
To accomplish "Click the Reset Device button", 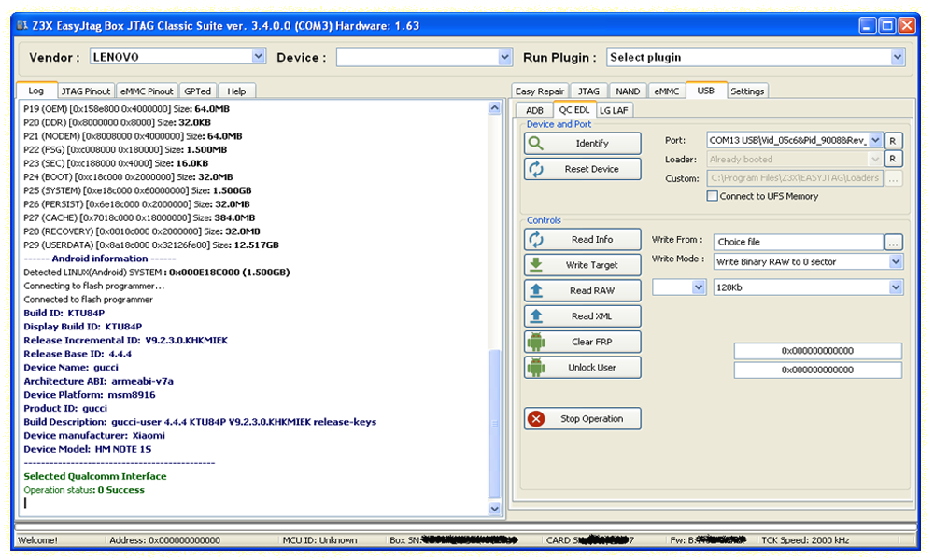I will pos(583,169).
